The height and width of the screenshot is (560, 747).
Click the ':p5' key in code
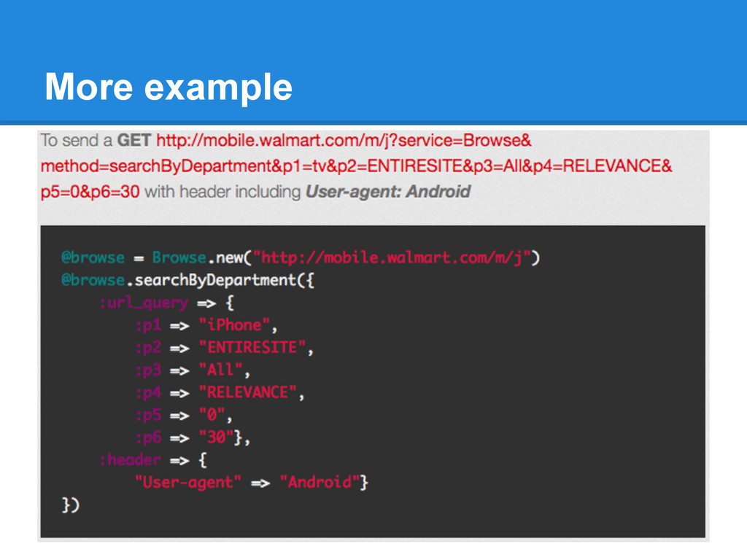[149, 415]
